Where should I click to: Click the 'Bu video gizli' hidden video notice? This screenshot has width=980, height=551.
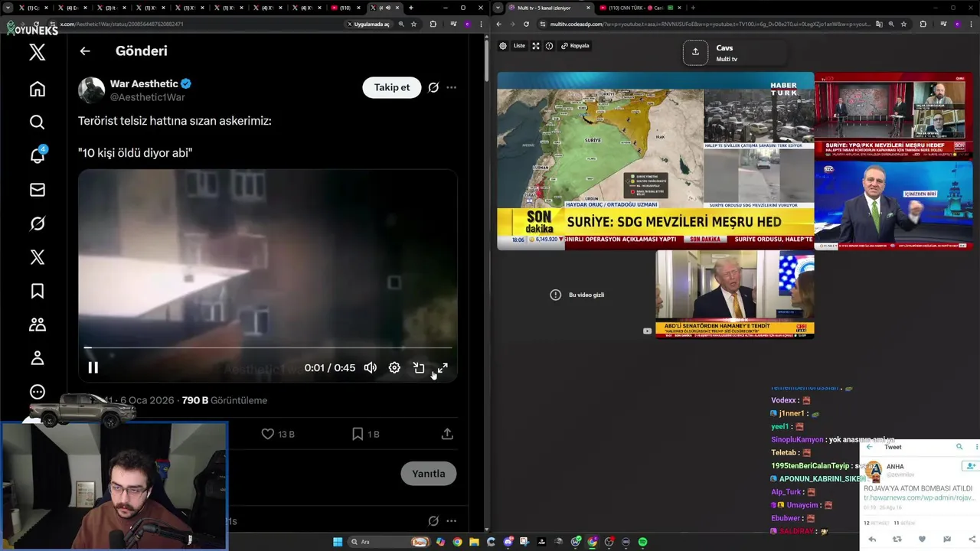[577, 295]
